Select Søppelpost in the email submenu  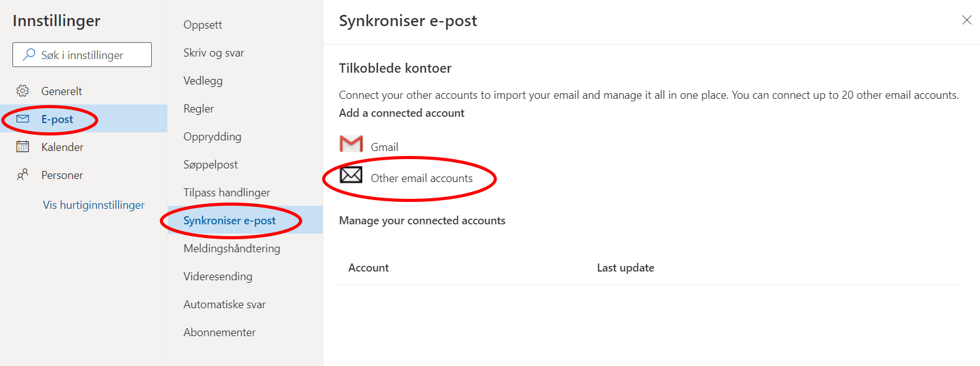210,165
